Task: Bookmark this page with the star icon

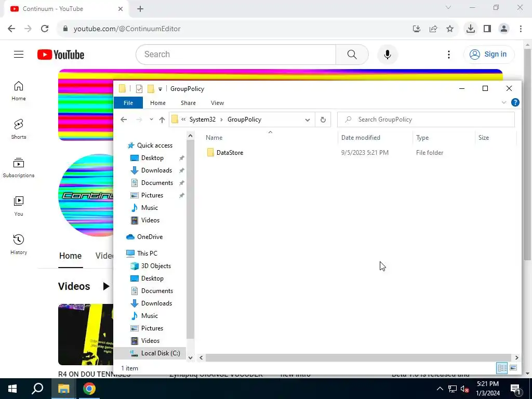Action: [x=450, y=29]
